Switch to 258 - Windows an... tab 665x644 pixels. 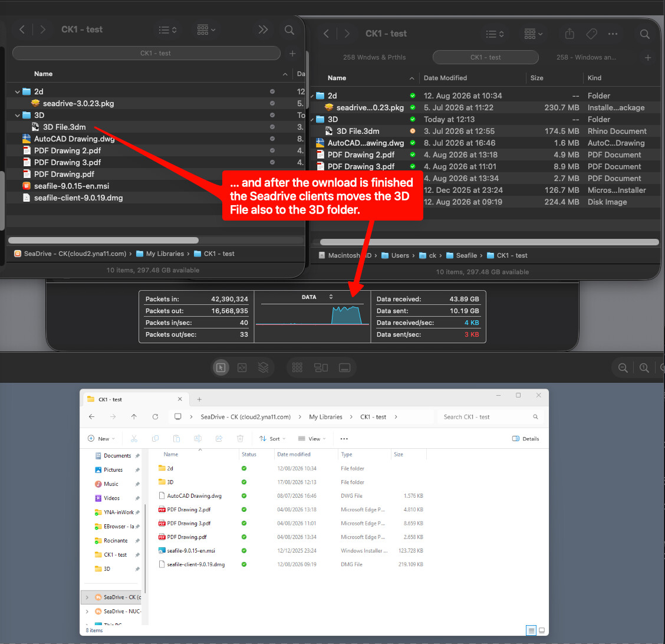[x=586, y=57]
